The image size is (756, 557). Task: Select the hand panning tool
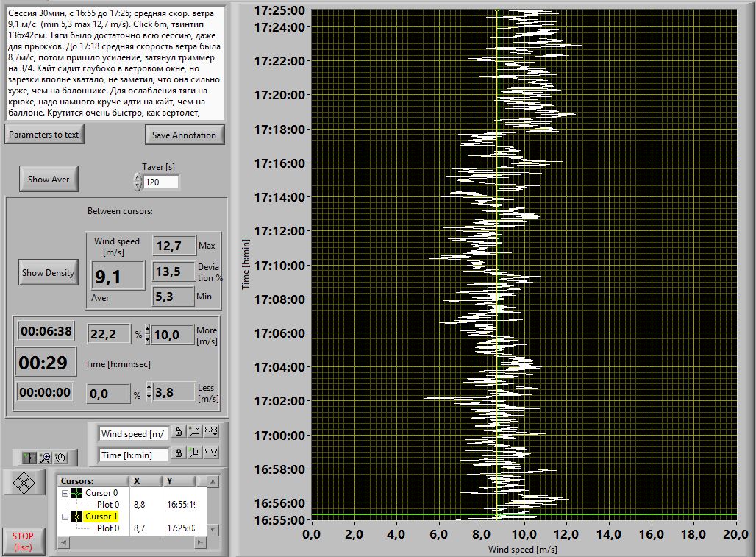[x=60, y=457]
